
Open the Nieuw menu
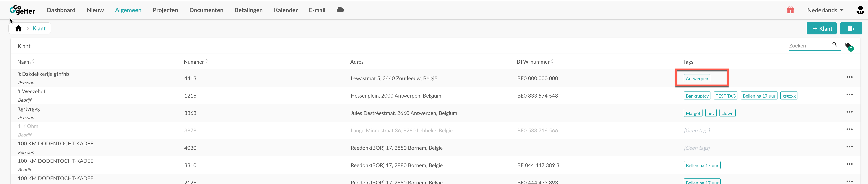click(x=95, y=10)
